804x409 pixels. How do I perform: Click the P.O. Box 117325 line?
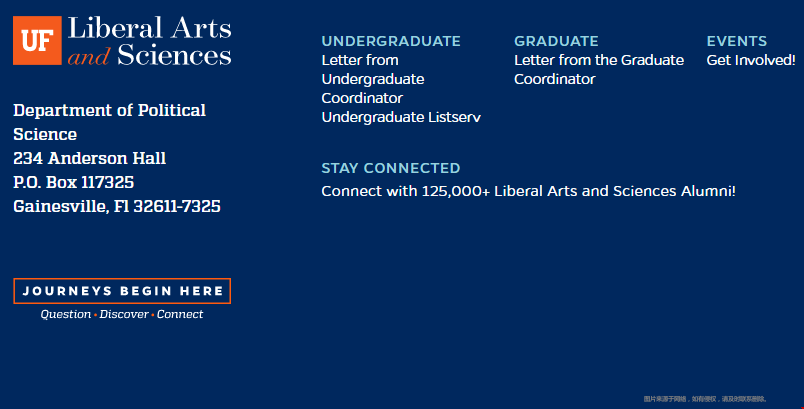[74, 182]
